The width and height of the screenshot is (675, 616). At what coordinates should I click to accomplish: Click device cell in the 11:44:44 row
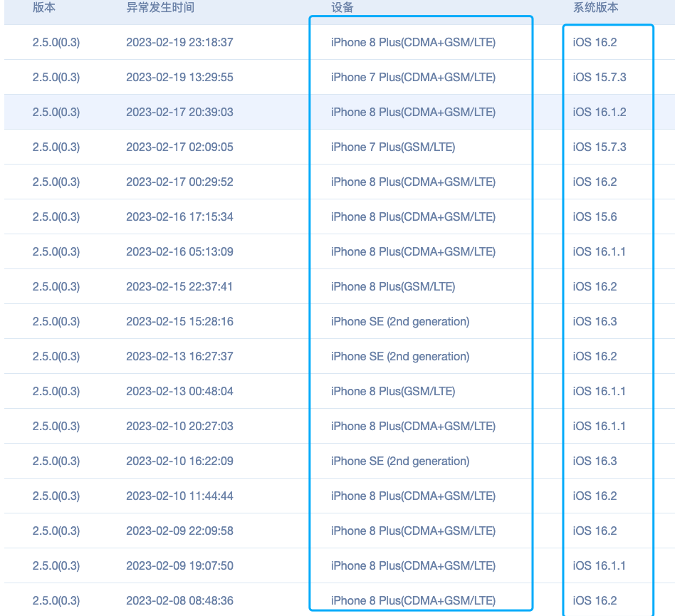413,496
